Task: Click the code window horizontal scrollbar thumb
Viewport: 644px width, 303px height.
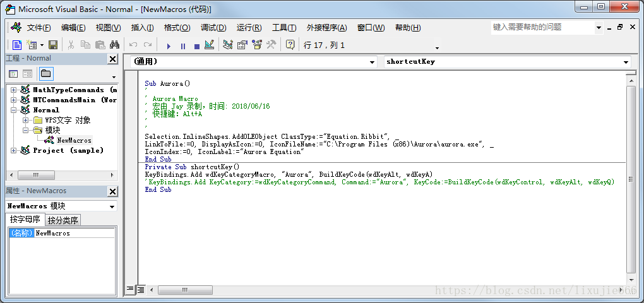Action: point(185,290)
